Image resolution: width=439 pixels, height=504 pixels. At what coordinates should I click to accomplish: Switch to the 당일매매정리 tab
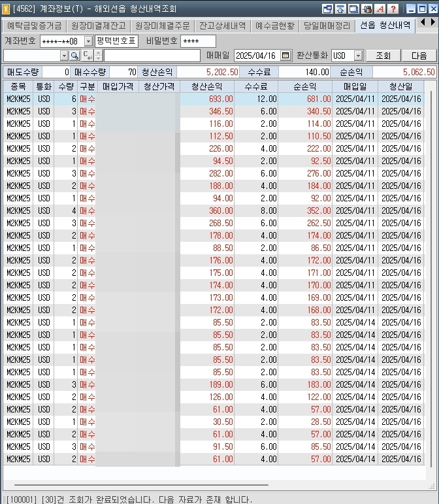[327, 25]
